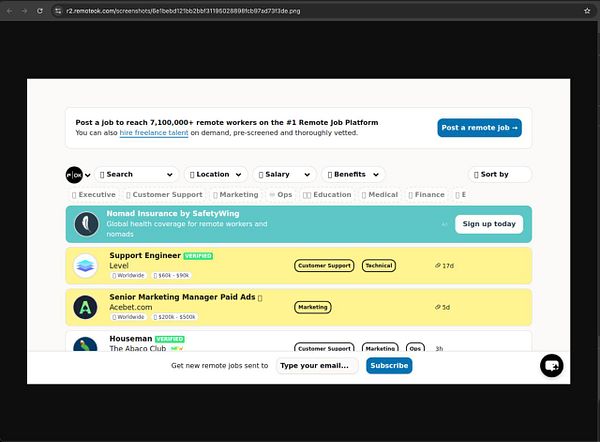This screenshot has height=442, width=600.
Task: Open the Search dropdown
Action: pos(136,175)
